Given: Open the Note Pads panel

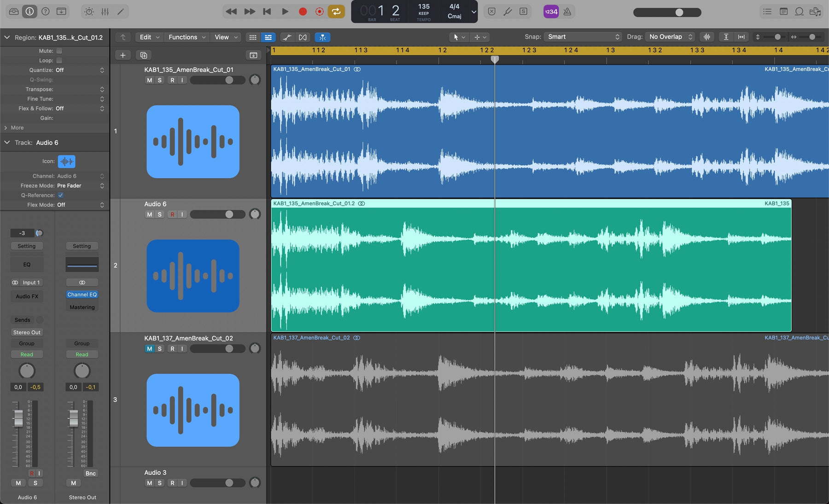Looking at the screenshot, I should (783, 12).
